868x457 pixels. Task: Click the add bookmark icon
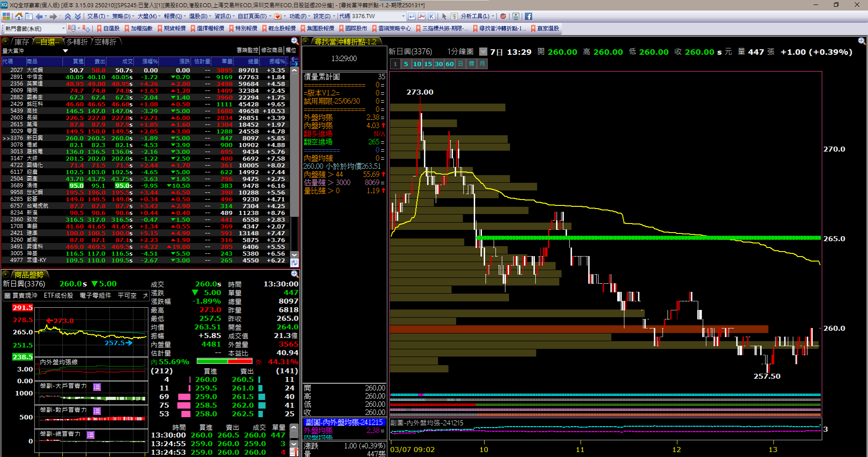coord(86,29)
